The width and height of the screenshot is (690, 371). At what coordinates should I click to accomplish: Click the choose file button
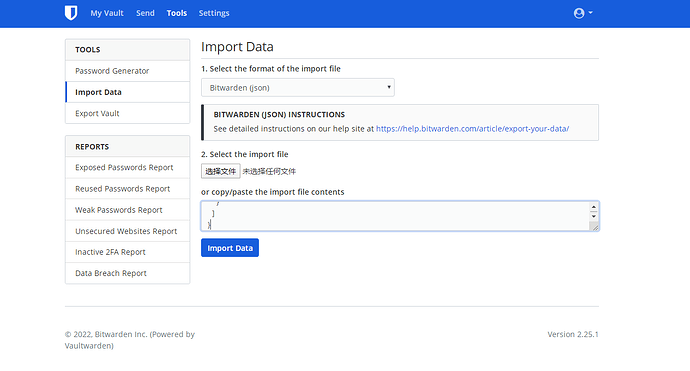click(220, 171)
